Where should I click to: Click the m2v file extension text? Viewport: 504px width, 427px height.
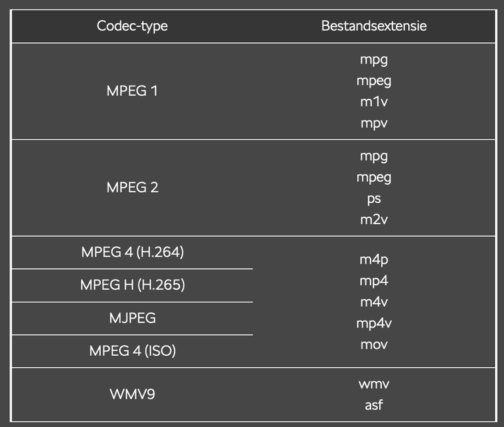[374, 220]
